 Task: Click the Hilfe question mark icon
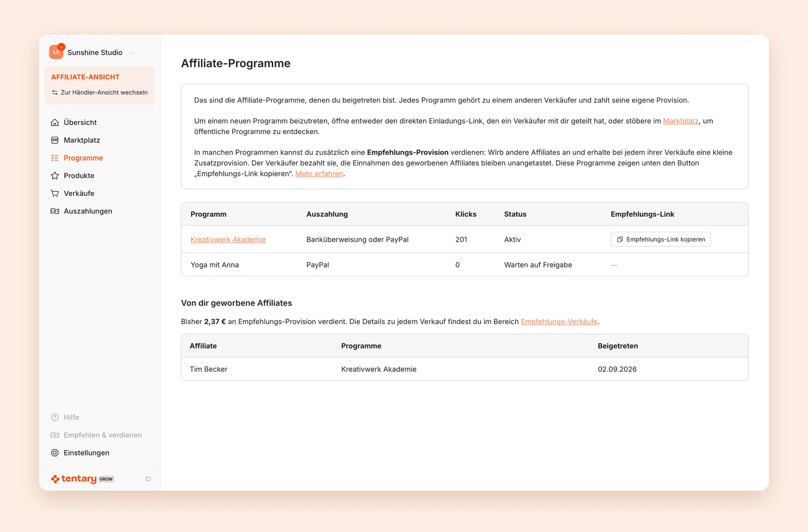[x=55, y=417]
